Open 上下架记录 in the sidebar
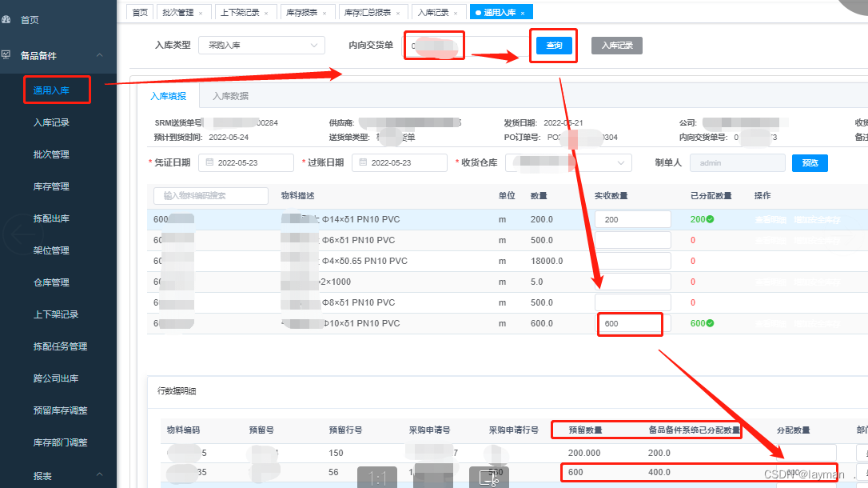 tap(56, 314)
